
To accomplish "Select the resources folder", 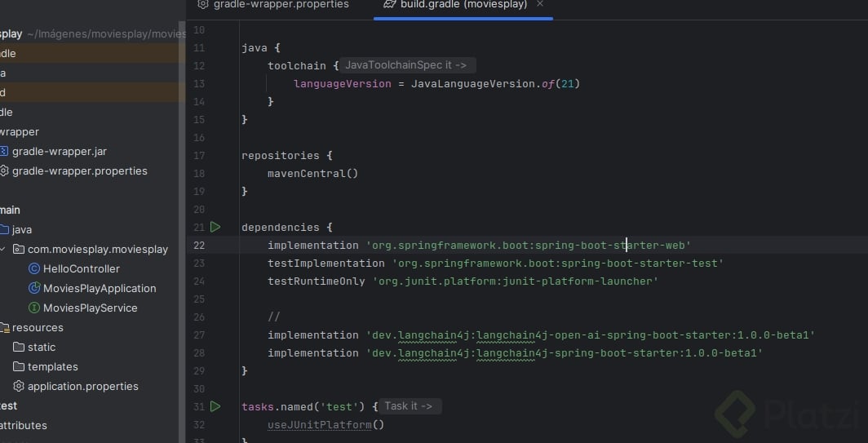I will [x=38, y=328].
